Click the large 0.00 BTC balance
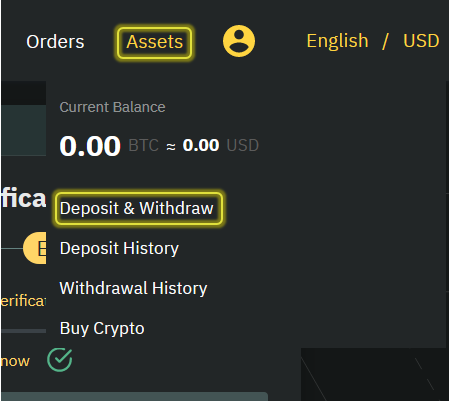This screenshot has width=449, height=401. coord(90,146)
